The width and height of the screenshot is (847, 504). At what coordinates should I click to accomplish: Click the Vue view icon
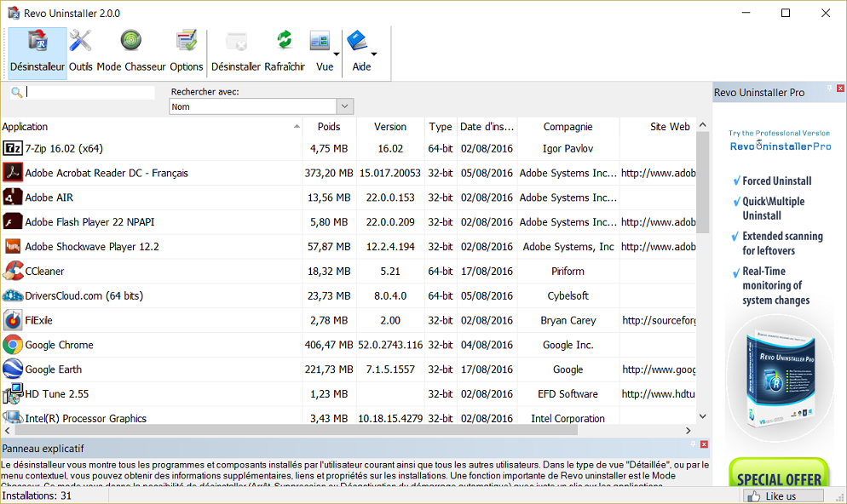(x=320, y=41)
